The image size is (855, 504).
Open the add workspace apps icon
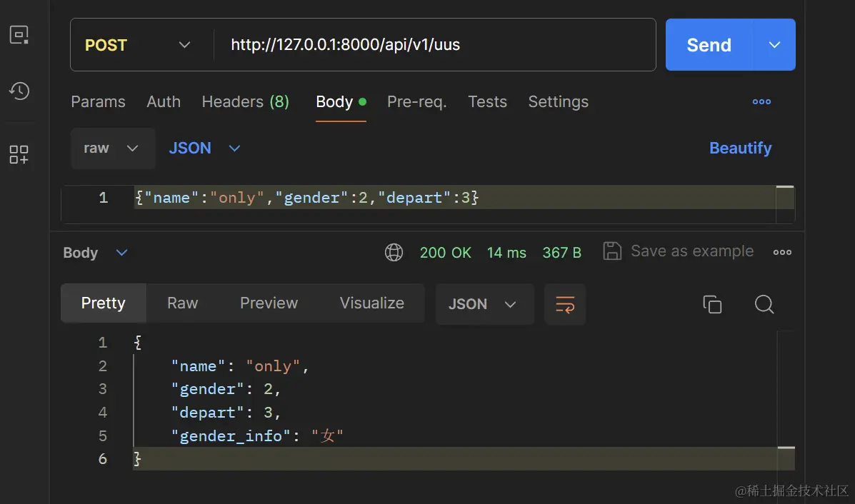[19, 154]
